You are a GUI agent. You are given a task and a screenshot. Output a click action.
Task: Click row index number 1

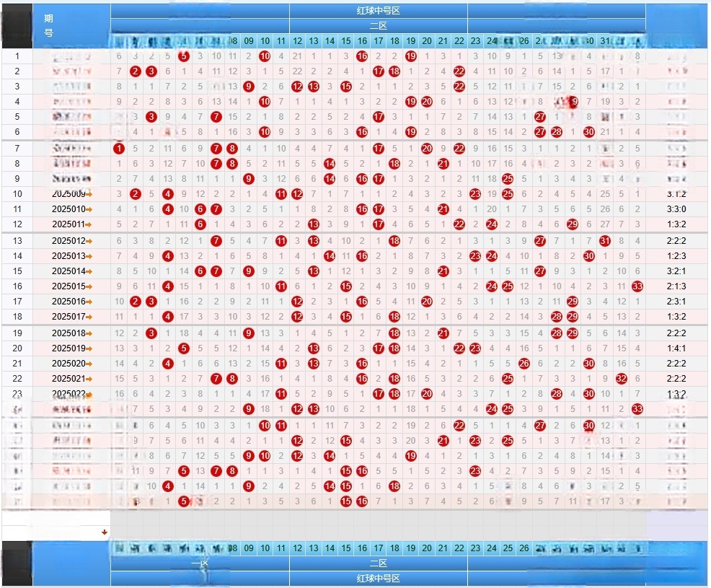[x=17, y=56]
